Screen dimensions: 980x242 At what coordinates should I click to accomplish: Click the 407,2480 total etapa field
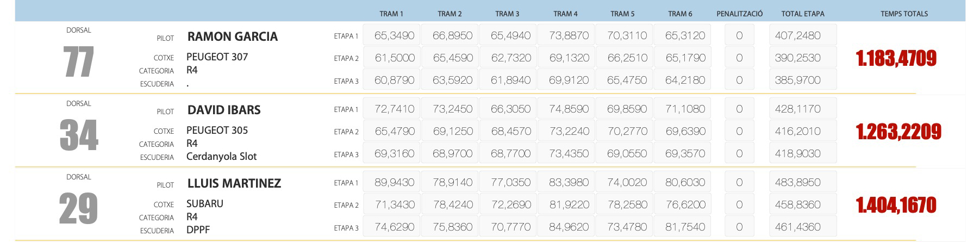pos(802,35)
